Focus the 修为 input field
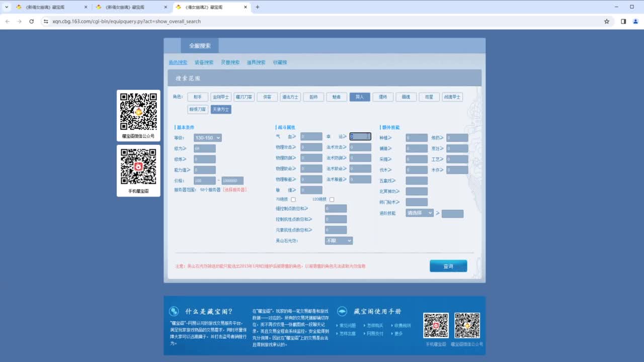 tap(205, 148)
